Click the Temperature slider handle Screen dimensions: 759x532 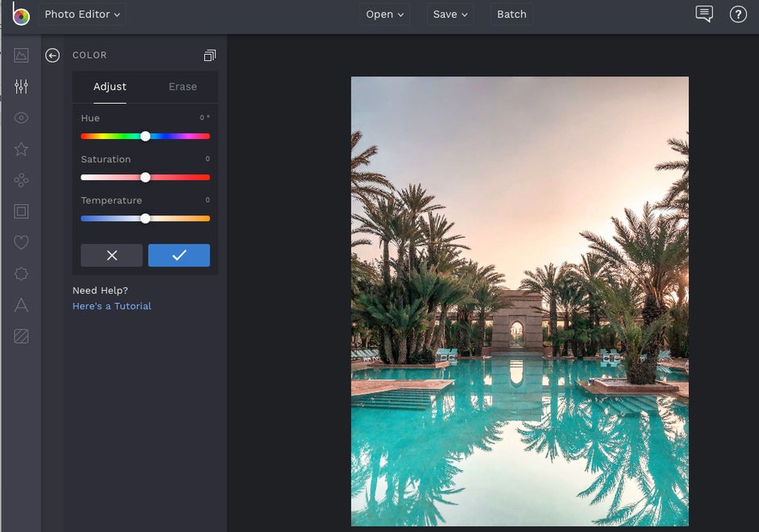pyautogui.click(x=146, y=219)
